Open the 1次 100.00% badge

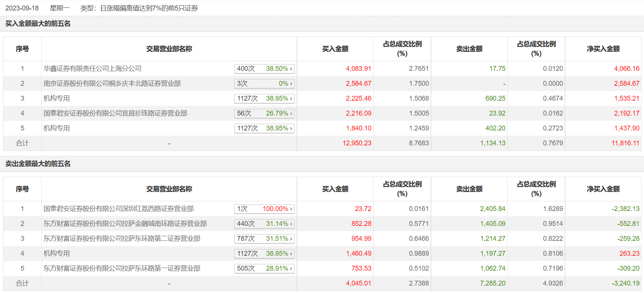(264, 209)
